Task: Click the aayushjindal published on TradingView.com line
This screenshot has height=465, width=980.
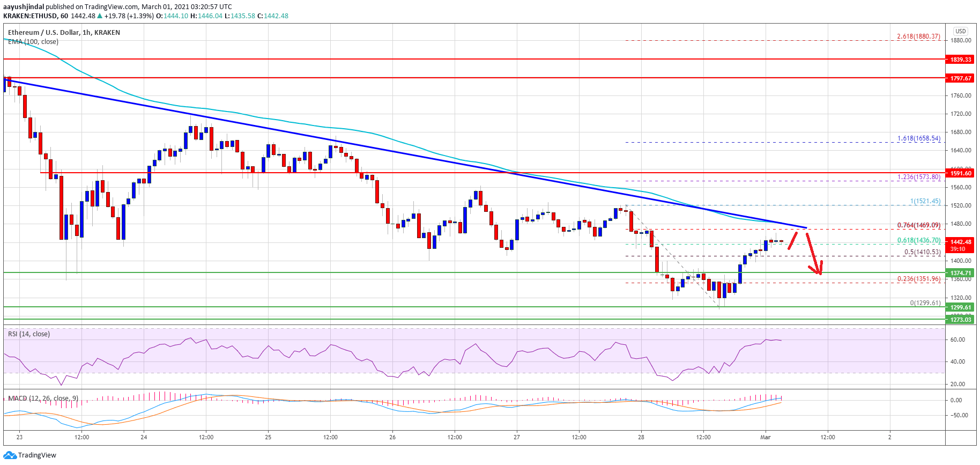Action: coord(117,7)
